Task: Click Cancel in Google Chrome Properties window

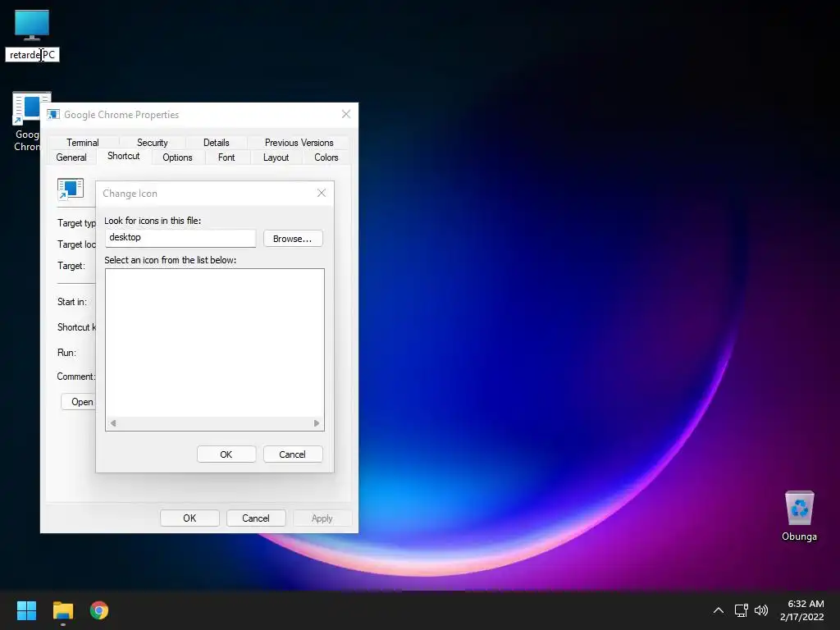Action: pyautogui.click(x=256, y=518)
